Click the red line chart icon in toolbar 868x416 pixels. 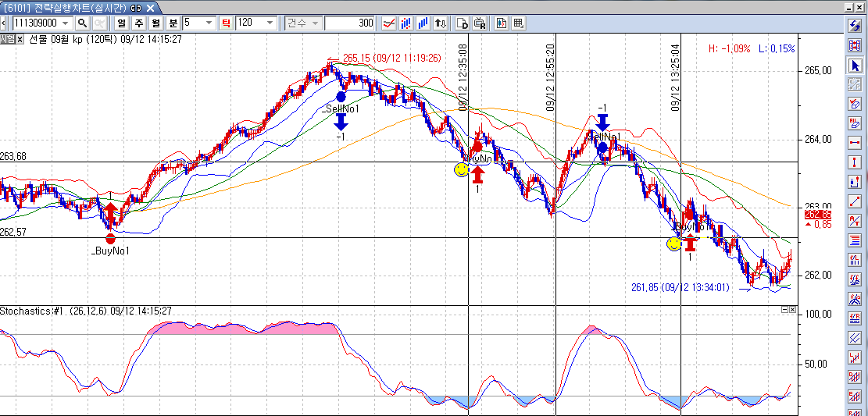(388, 23)
